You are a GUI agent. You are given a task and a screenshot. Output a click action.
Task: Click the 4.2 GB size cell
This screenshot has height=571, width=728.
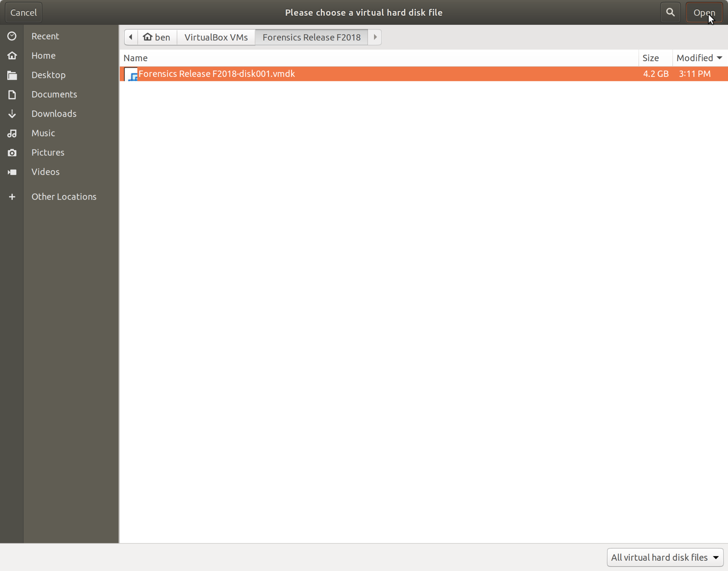pyautogui.click(x=656, y=74)
